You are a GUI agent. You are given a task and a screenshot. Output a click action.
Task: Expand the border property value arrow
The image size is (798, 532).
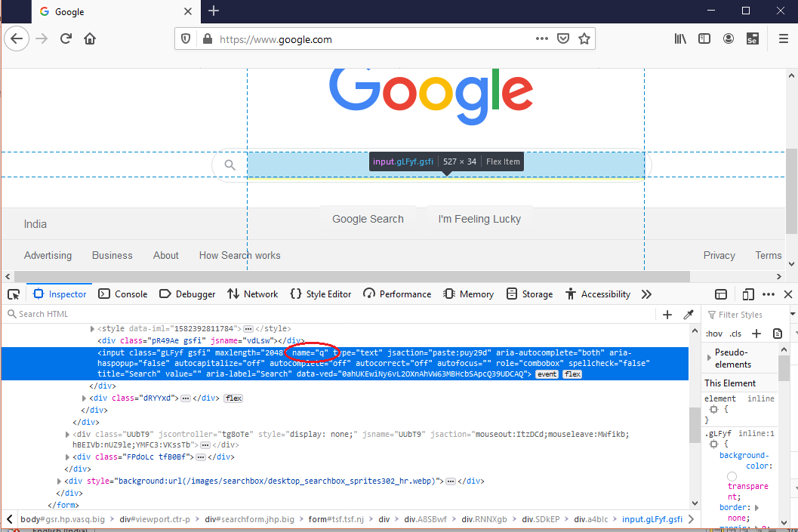[x=756, y=508]
